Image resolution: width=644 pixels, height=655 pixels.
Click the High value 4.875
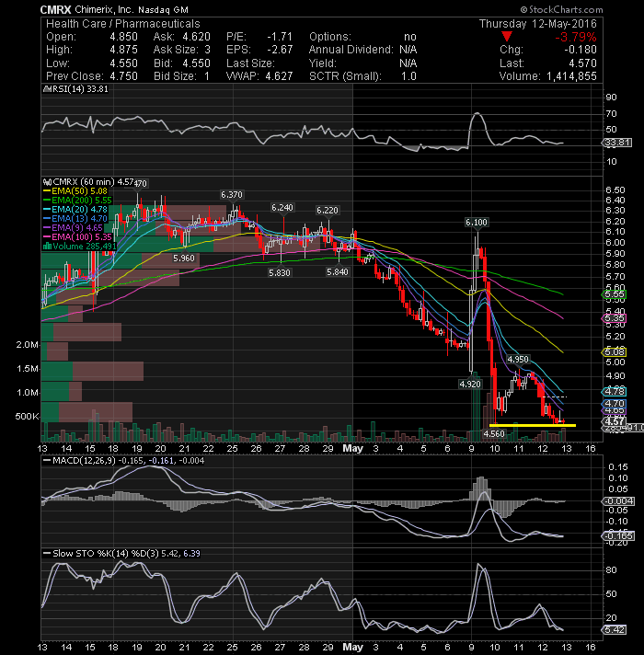click(x=123, y=50)
